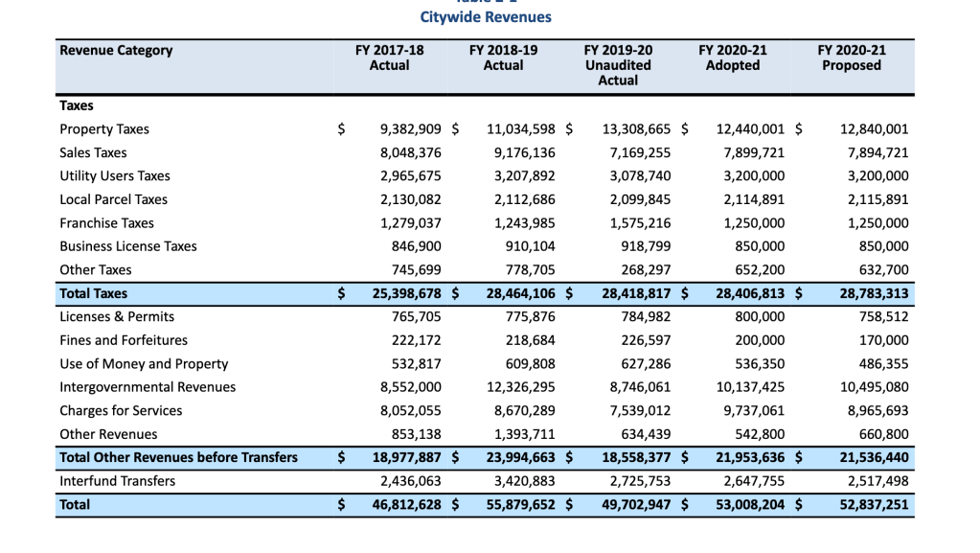
Task: Select the FY 2020-21 Adopted column header
Action: [x=732, y=58]
